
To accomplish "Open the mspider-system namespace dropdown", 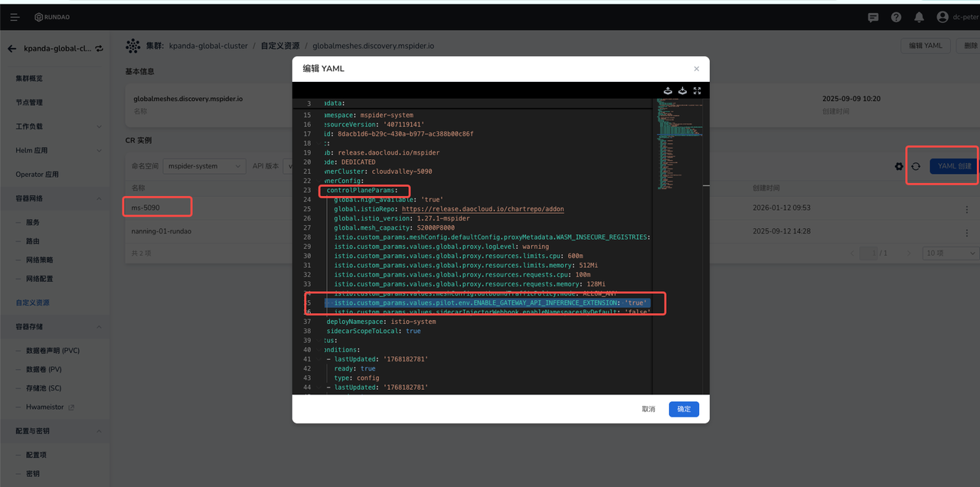I will 204,166.
